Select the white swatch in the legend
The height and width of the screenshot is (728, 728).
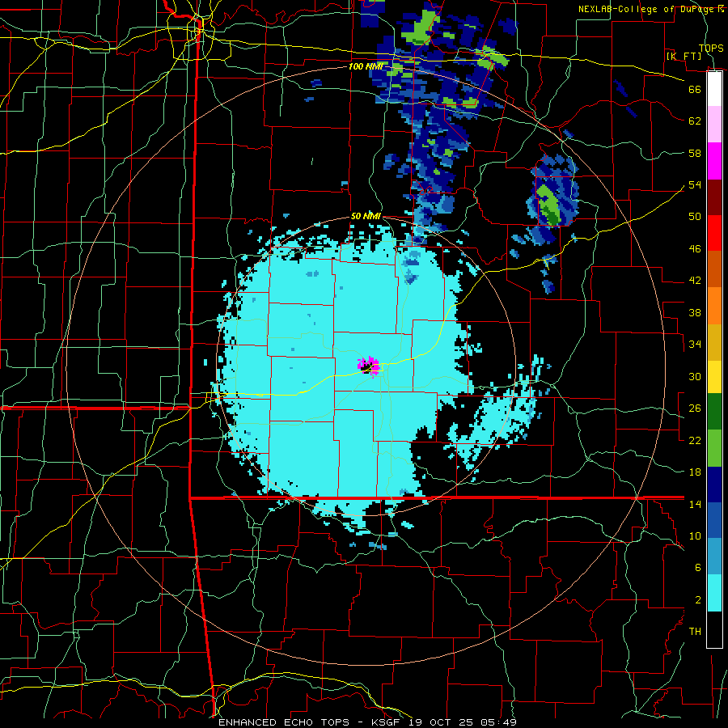(714, 89)
